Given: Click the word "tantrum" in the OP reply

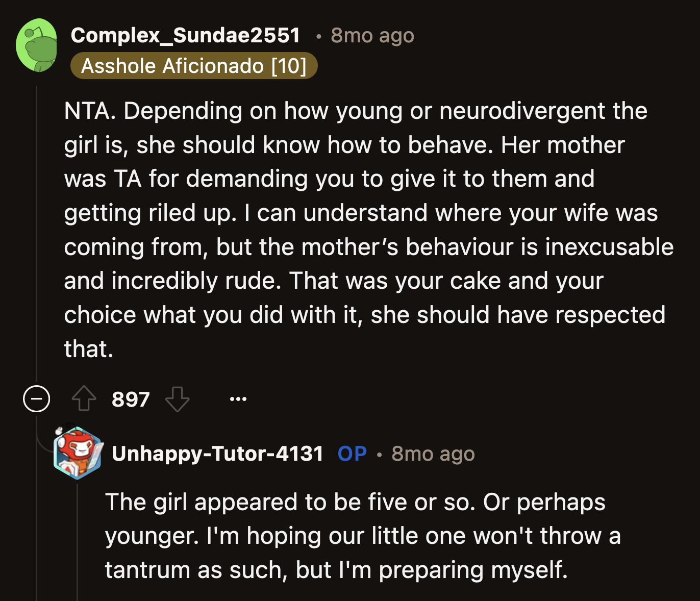Looking at the screenshot, I should point(147,570).
